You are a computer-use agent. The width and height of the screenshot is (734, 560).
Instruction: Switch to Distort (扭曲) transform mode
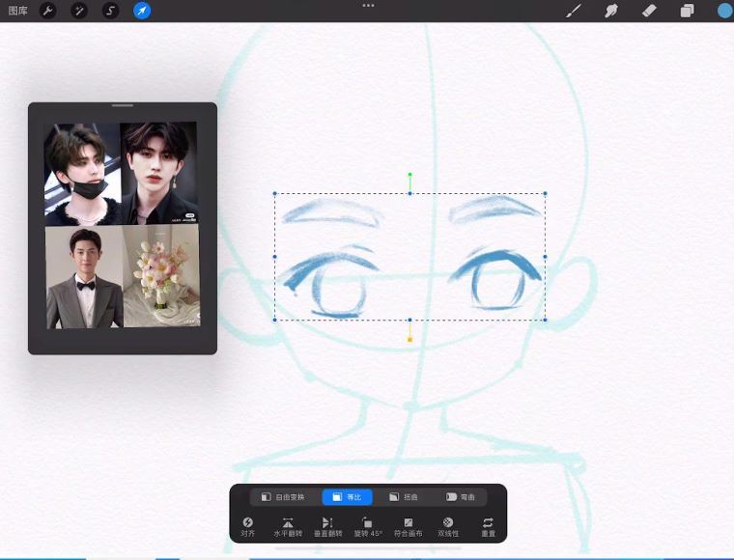(403, 497)
